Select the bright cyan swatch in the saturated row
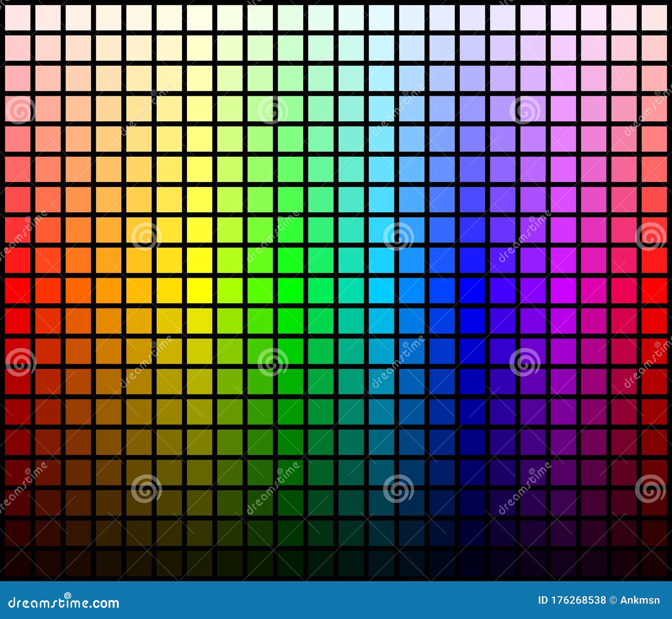This screenshot has width=672, height=619. point(381,290)
